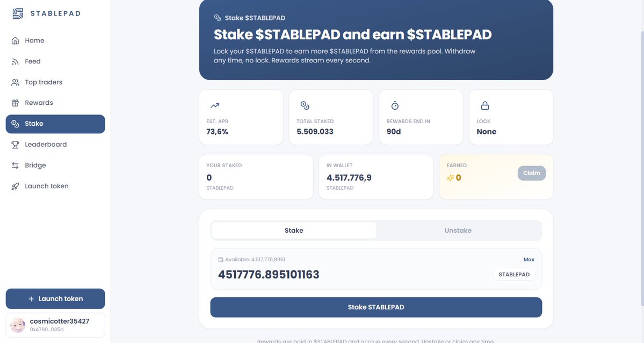
Task: Open the Leaderboard page
Action: 55,145
